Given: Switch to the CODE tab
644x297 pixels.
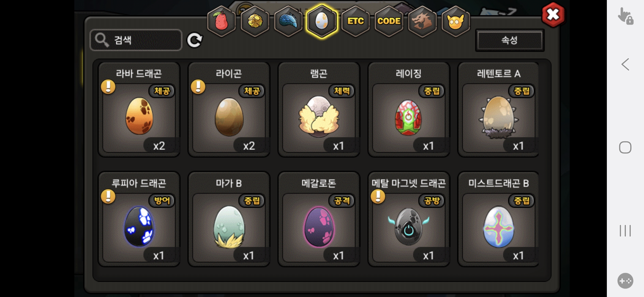Looking at the screenshot, I should [389, 21].
